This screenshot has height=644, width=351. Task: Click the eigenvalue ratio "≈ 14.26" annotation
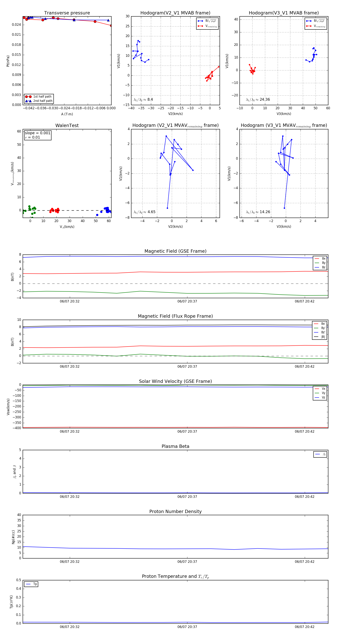(258, 212)
